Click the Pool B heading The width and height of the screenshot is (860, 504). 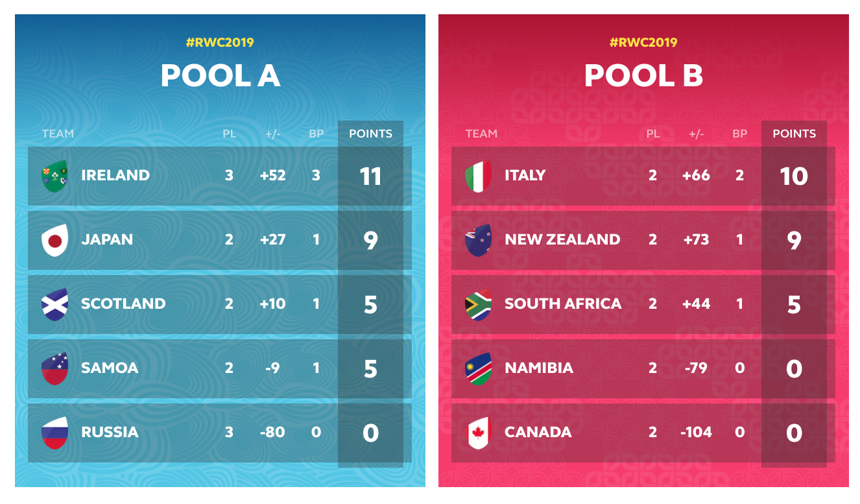coord(643,76)
